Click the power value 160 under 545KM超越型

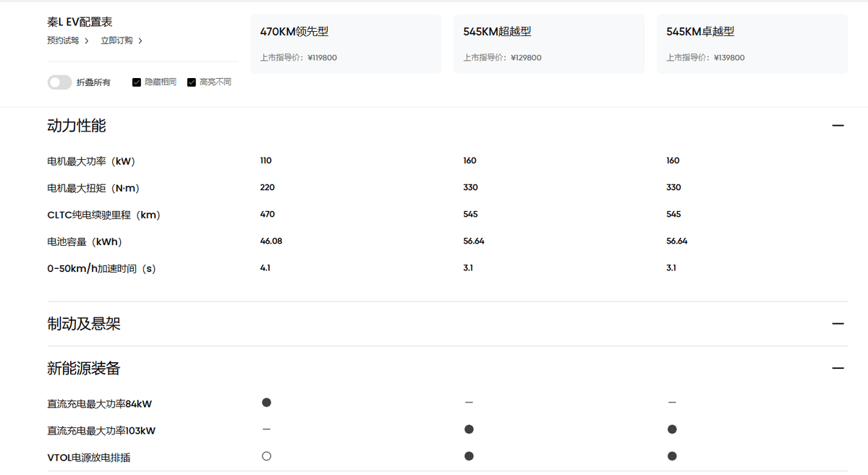pos(470,161)
